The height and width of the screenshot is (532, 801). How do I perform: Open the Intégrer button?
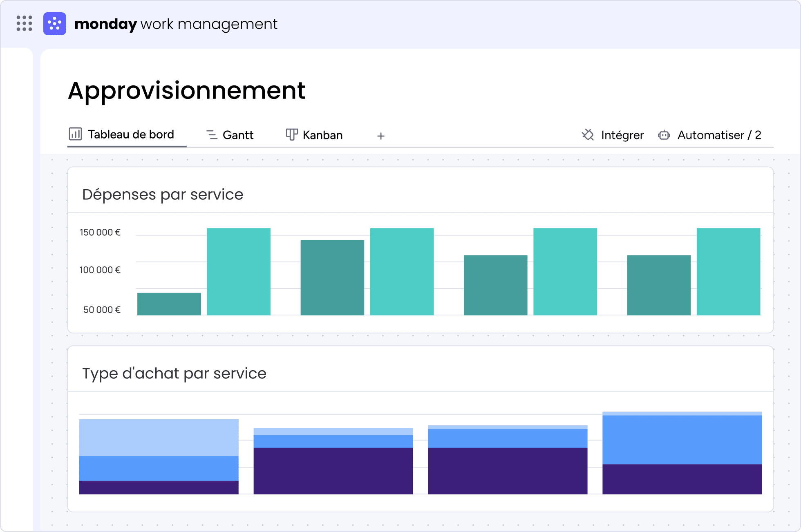pyautogui.click(x=613, y=135)
